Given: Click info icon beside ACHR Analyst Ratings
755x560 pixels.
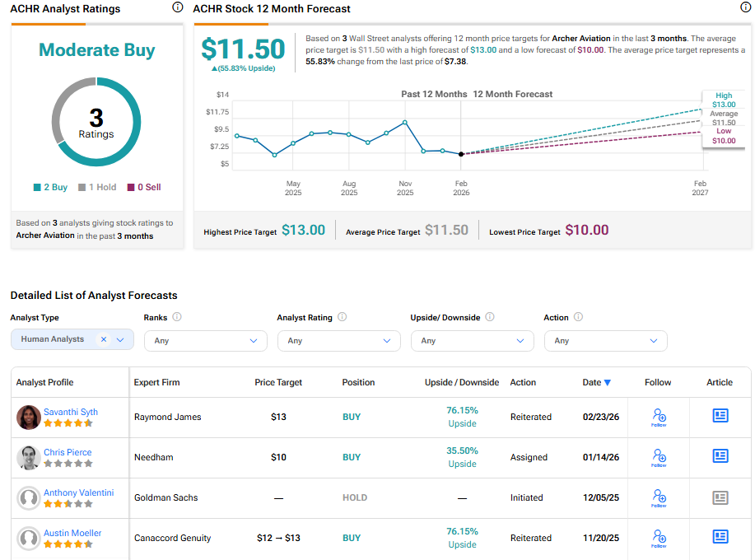Looking at the screenshot, I should point(178,7).
